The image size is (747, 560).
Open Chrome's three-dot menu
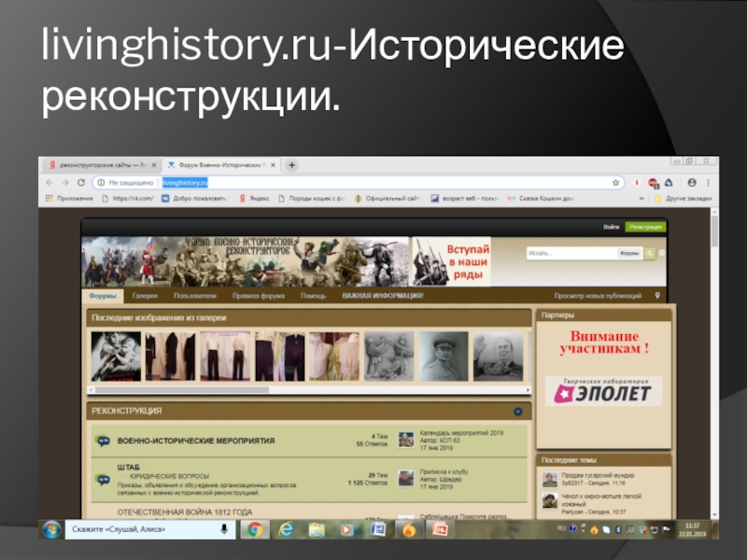coord(709,182)
